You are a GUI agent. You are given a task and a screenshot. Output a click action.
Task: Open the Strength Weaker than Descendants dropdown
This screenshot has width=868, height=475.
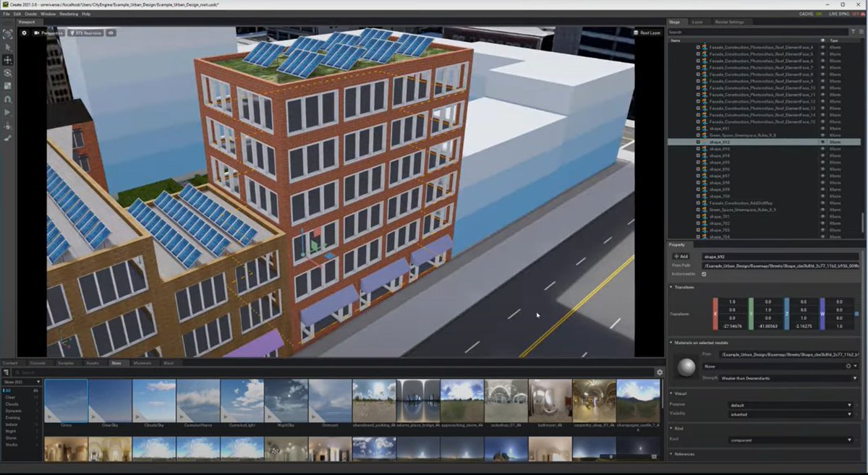point(788,377)
